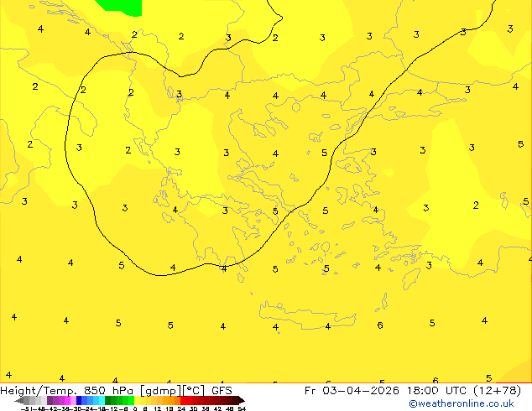Click the bright green patch at map top edge
The height and width of the screenshot is (411, 532).
coord(121,7)
